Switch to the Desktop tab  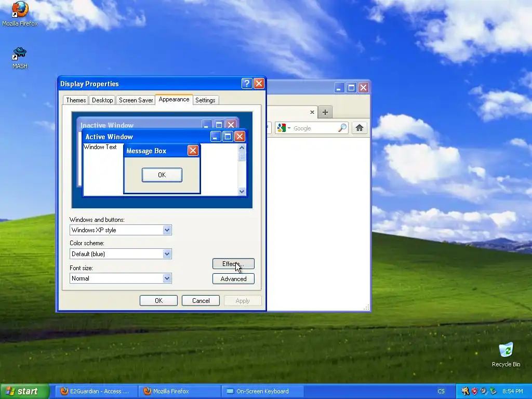[x=102, y=100]
